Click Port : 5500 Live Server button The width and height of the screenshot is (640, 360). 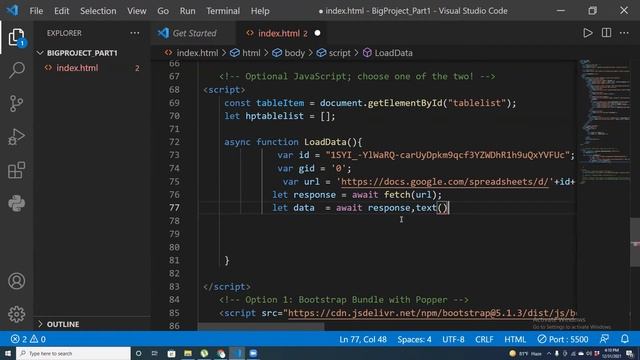(x=563, y=339)
